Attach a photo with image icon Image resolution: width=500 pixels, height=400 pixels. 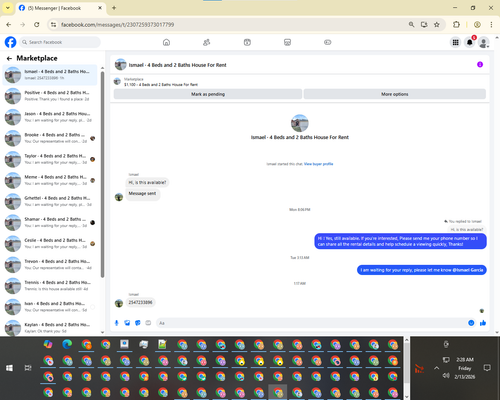coord(127,323)
